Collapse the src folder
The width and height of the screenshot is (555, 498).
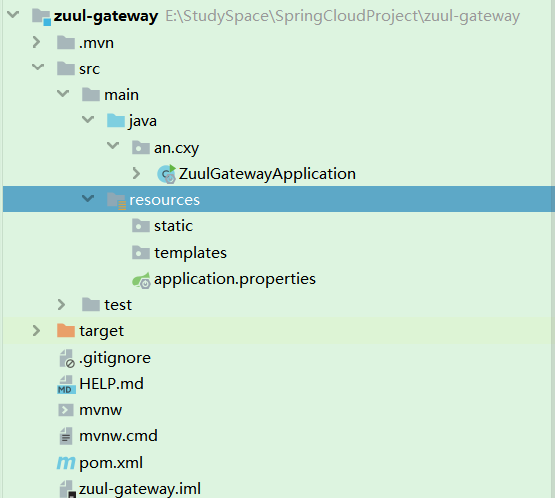pos(38,67)
